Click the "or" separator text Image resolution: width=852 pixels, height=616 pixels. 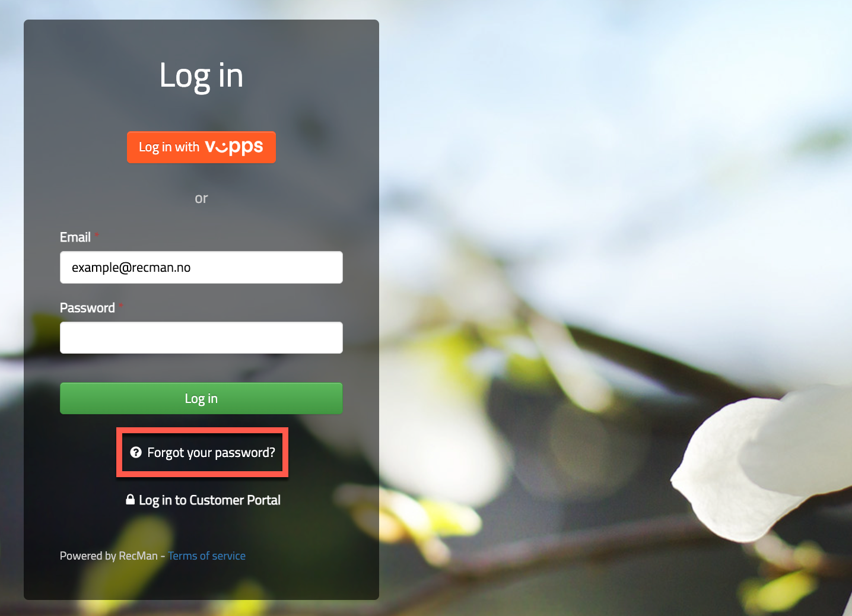click(201, 198)
